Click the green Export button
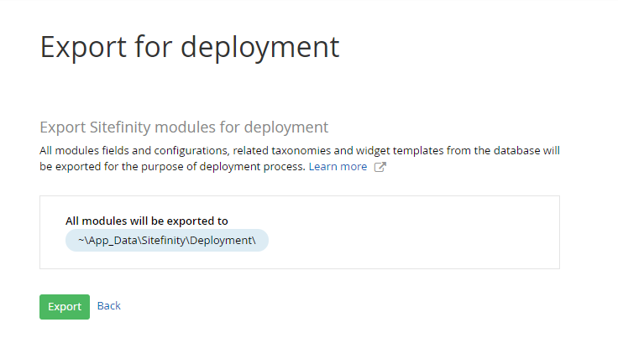This screenshot has height=364, width=618. pos(65,306)
